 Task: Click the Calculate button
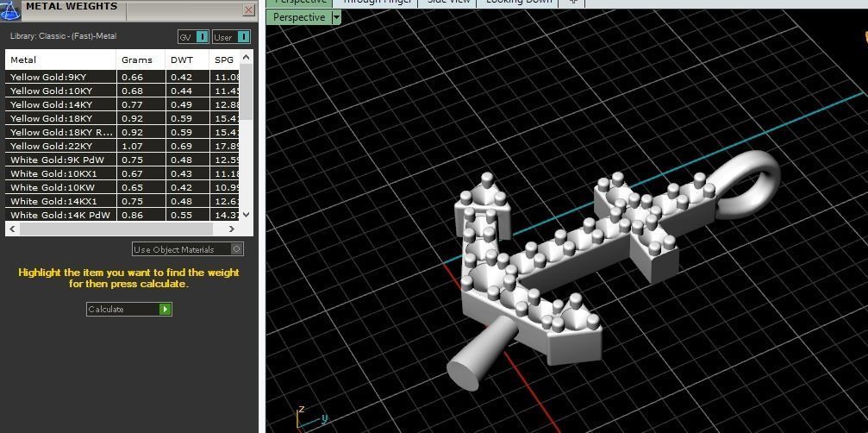coord(129,309)
